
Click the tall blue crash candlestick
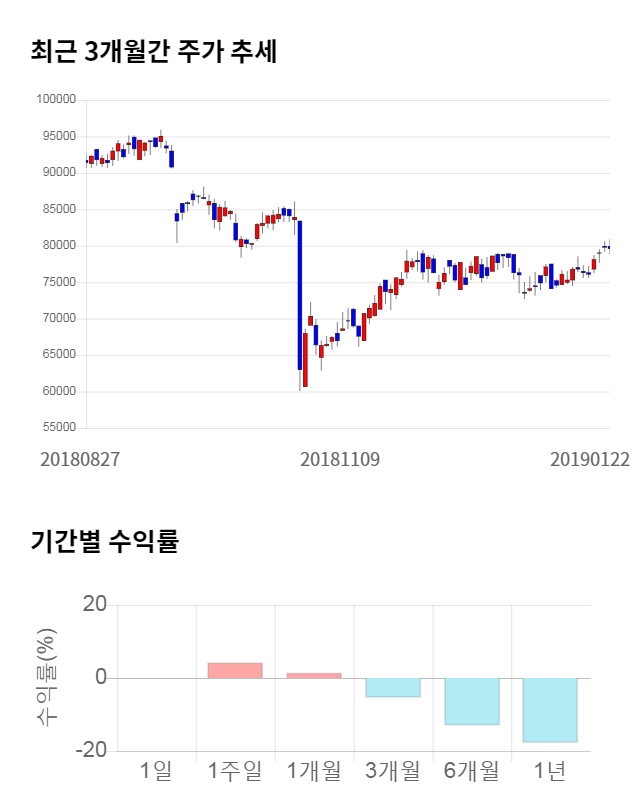pyautogui.click(x=299, y=295)
